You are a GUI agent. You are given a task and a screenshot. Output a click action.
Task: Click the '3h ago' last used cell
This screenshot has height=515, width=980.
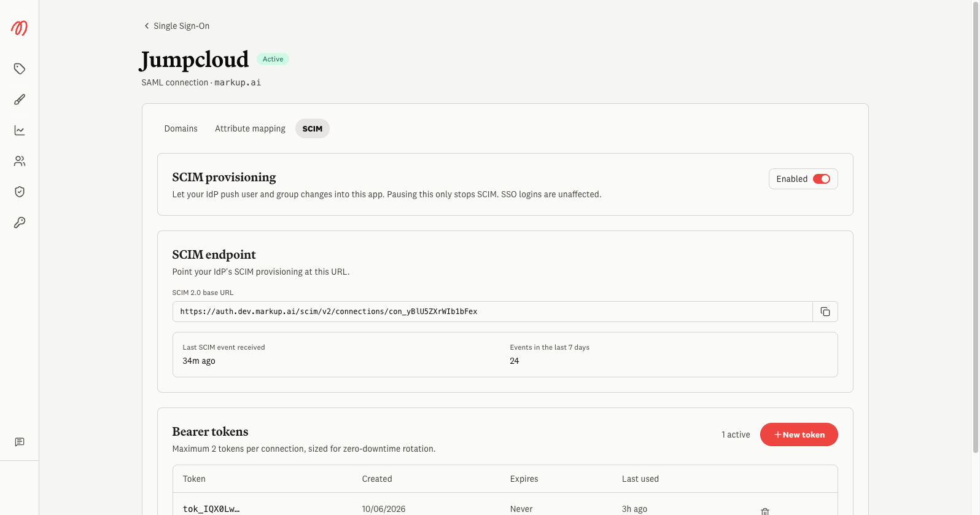coord(634,509)
